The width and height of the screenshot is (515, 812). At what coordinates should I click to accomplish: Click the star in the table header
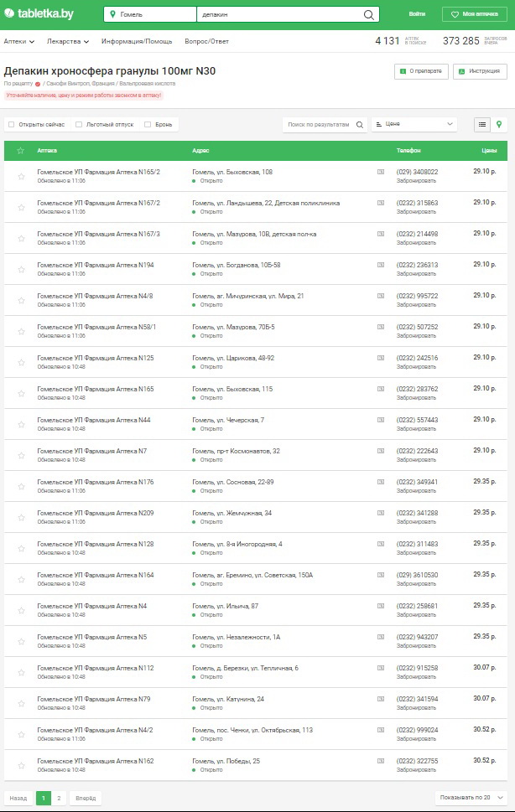tap(21, 151)
